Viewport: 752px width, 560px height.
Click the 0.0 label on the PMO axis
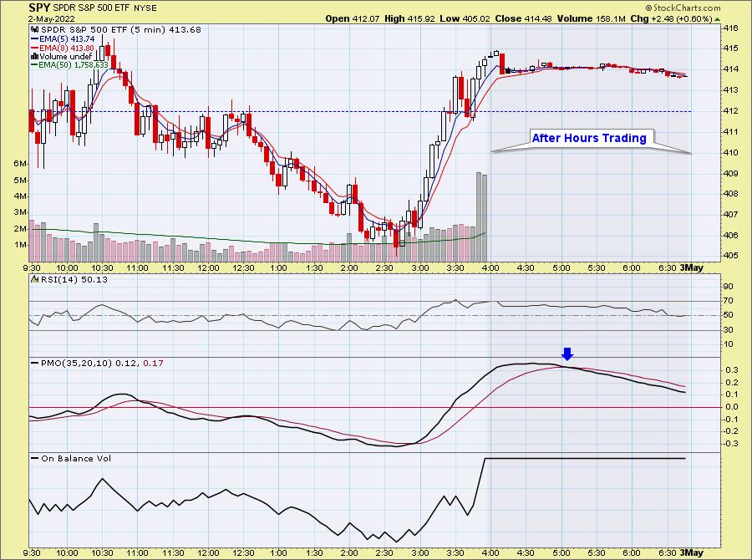coord(732,407)
